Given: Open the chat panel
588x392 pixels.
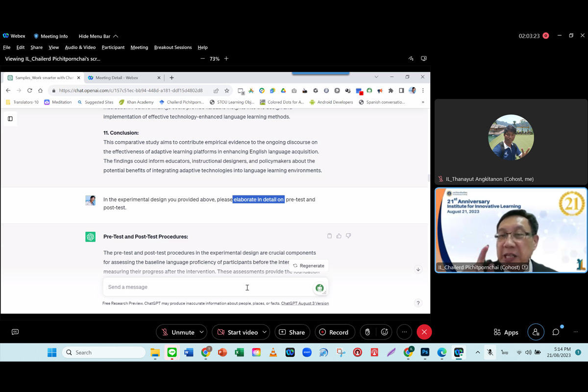Looking at the screenshot, I should coord(556,332).
